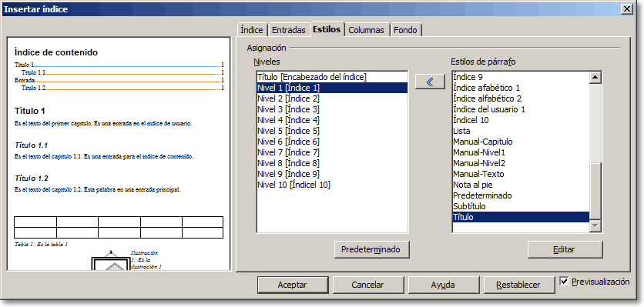Click the Aceptar button
Image resolution: width=644 pixels, height=307 pixels.
click(292, 285)
